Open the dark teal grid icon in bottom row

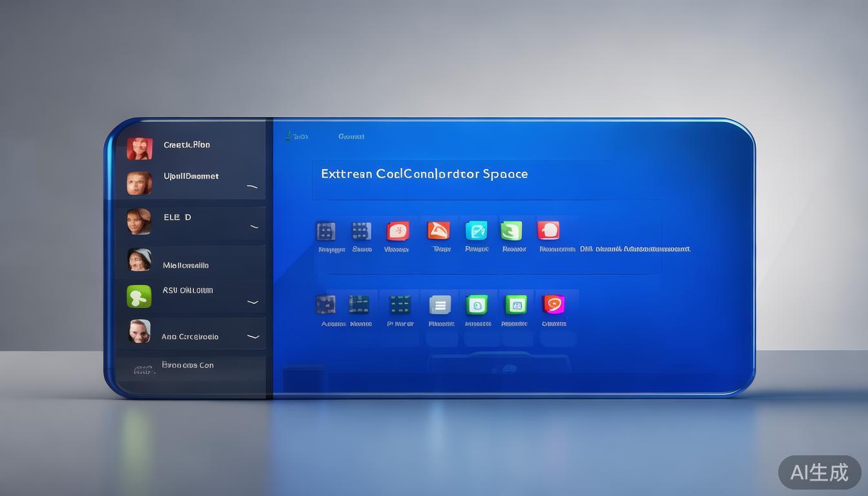[x=400, y=305]
